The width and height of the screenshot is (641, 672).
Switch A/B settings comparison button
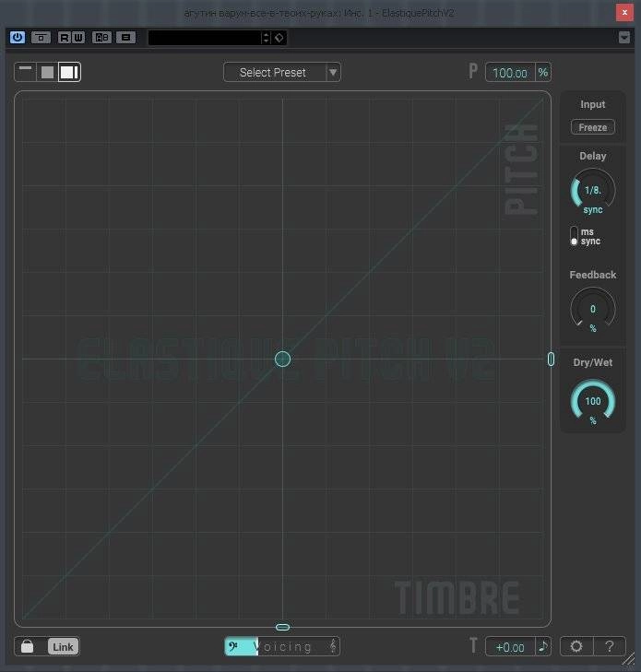coord(102,38)
